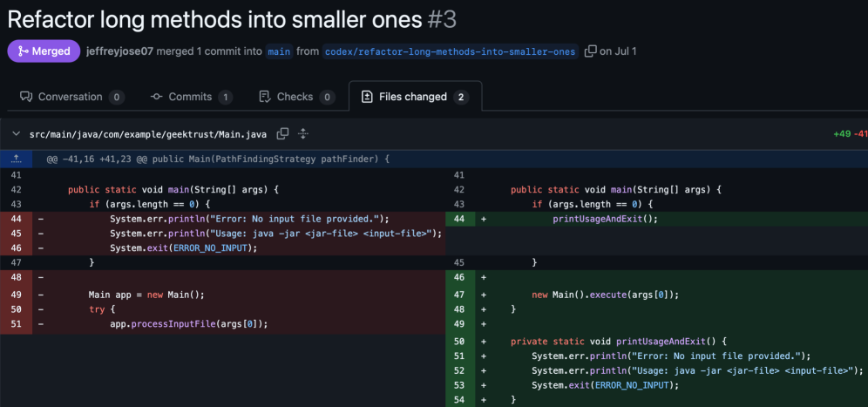Image resolution: width=868 pixels, height=407 pixels.
Task: Click the Main.java file path link
Action: [x=147, y=134]
